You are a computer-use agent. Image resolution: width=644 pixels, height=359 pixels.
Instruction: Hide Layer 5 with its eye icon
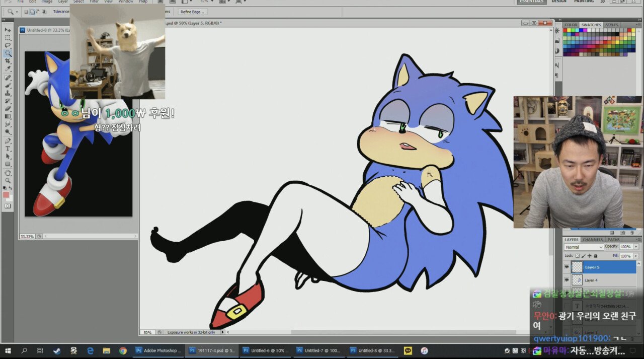pos(567,267)
